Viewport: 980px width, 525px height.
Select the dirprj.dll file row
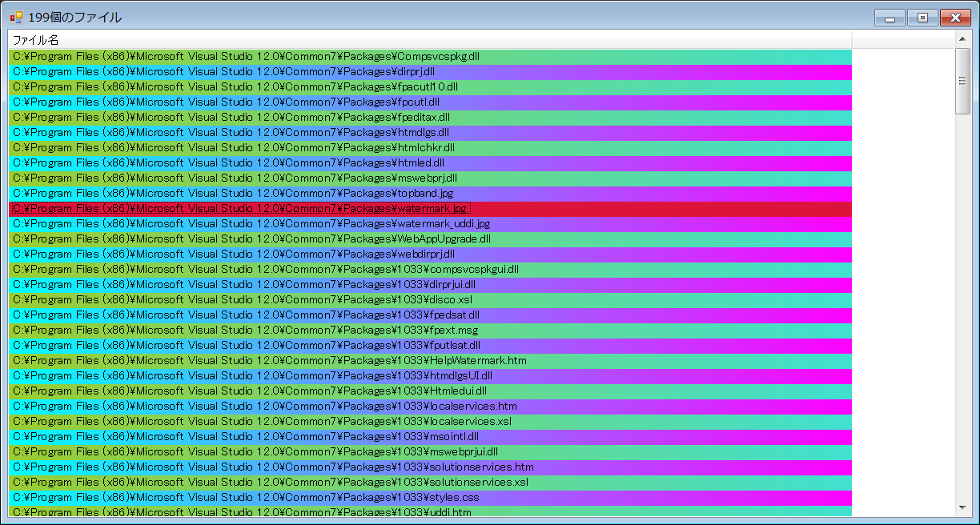pos(430,72)
